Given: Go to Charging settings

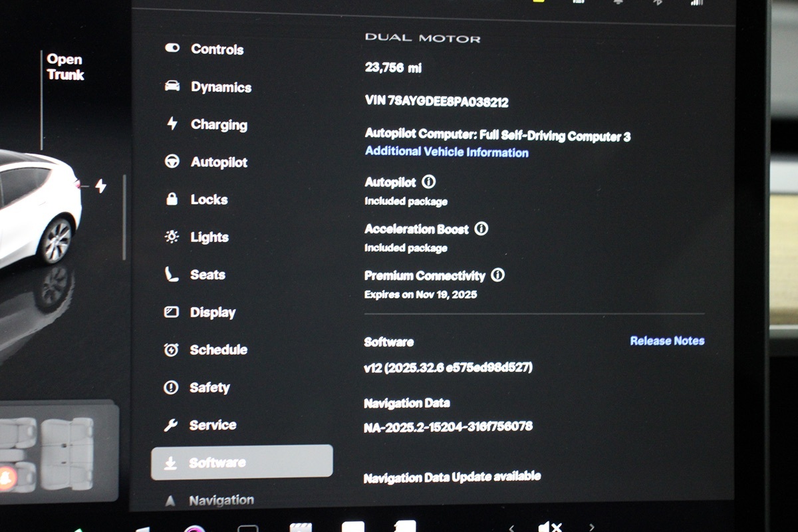Looking at the screenshot, I should (219, 124).
